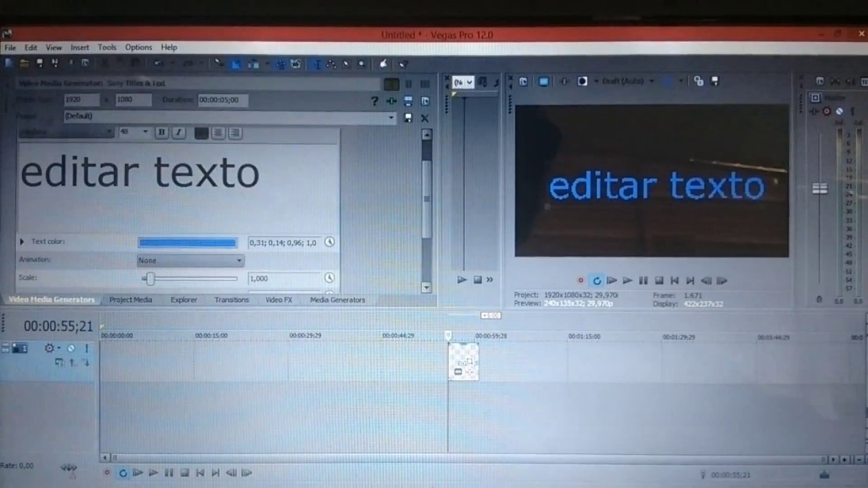
Task: Select the Normal Edit tool icon
Action: tap(316, 64)
